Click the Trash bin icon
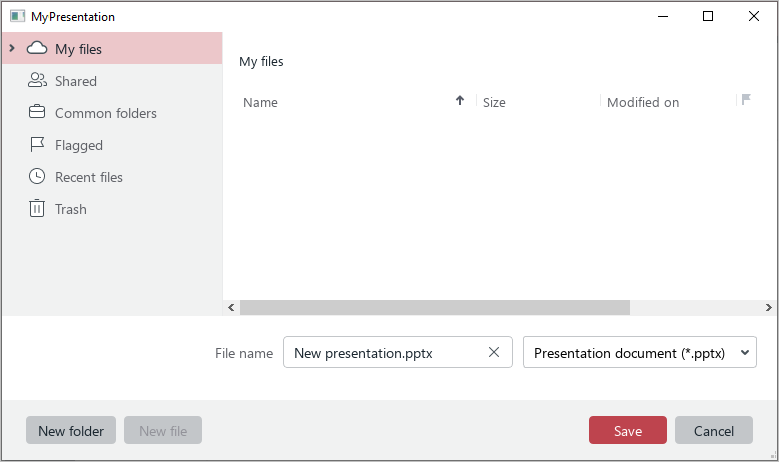The height and width of the screenshot is (462, 779). 37,208
